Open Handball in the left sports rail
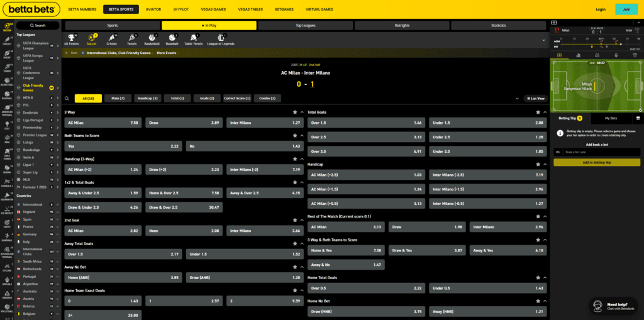 pos(6,237)
